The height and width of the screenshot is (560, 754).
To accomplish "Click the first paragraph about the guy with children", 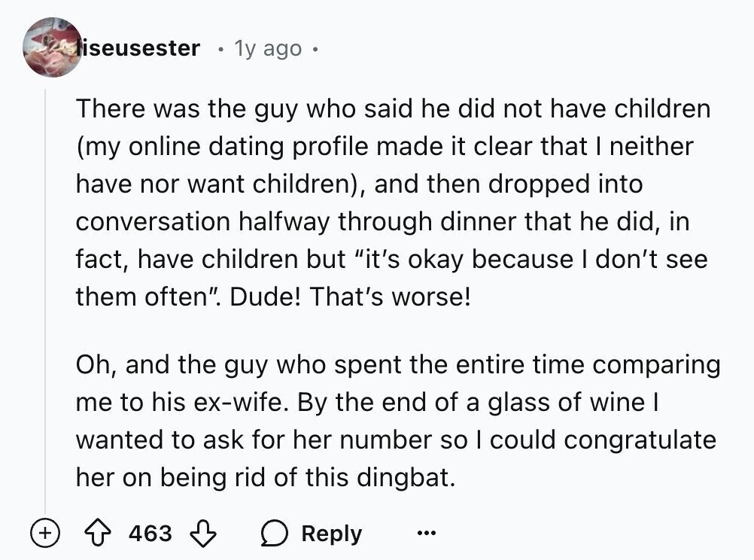I will pos(394,202).
